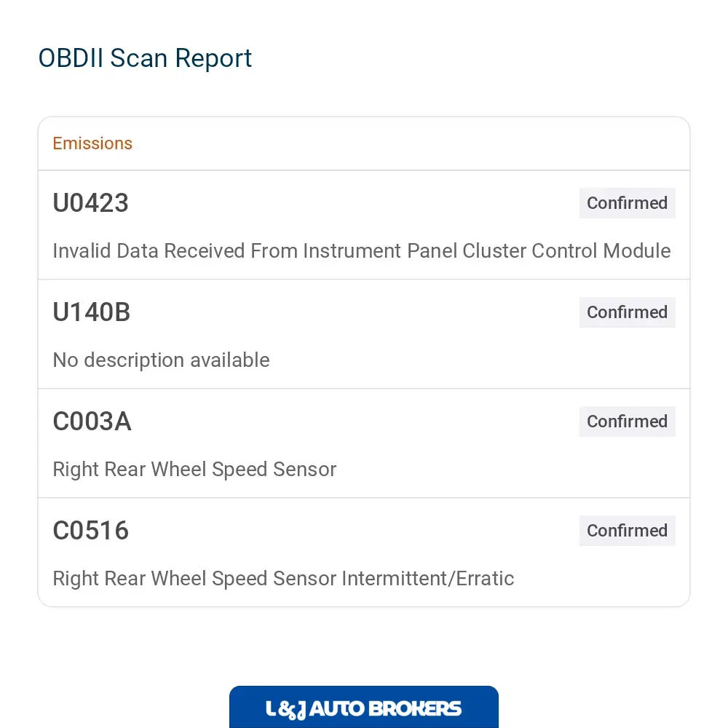This screenshot has width=728, height=728.
Task: Select the C0516 row in Emissions list
Action: click(364, 553)
